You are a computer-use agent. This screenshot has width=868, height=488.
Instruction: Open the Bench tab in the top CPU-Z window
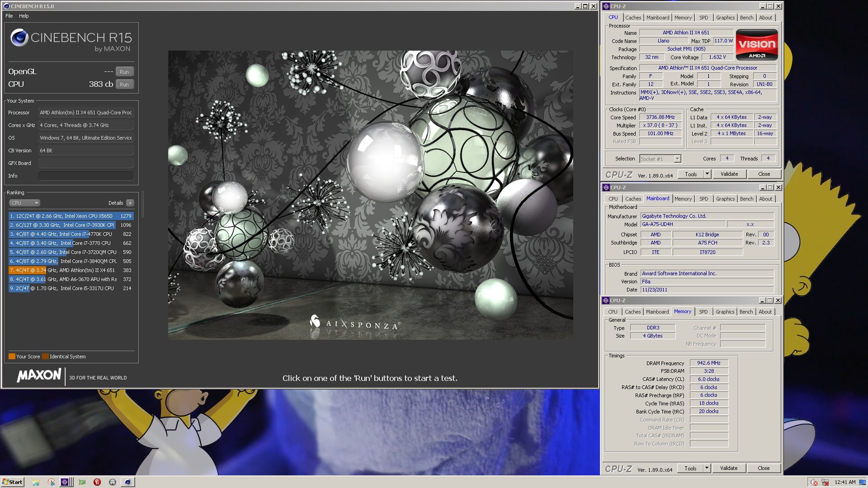746,18
